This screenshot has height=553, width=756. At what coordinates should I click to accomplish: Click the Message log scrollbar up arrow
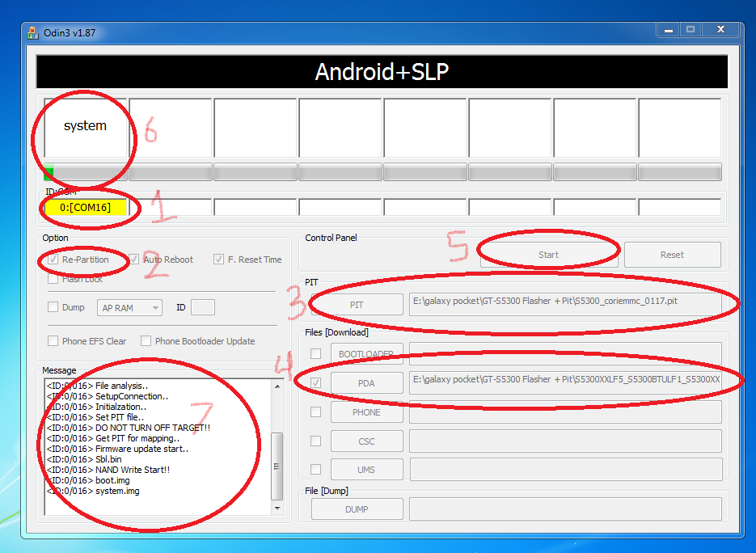coord(277,386)
